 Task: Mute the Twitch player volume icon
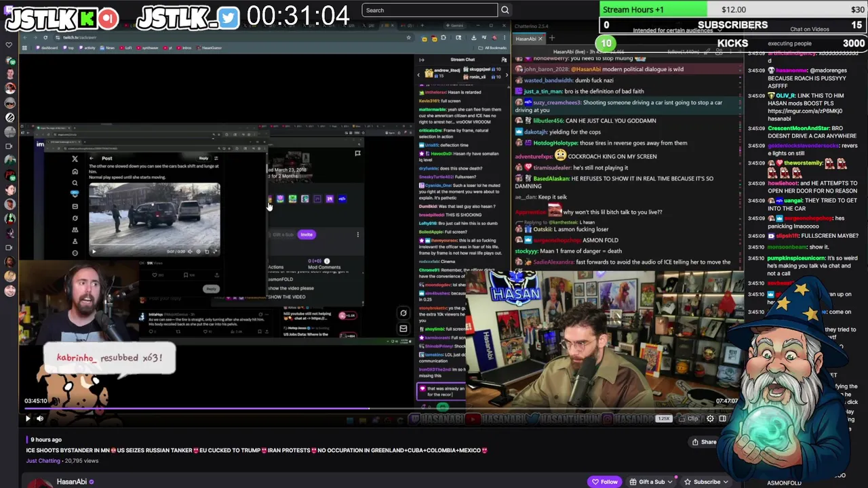(x=40, y=418)
